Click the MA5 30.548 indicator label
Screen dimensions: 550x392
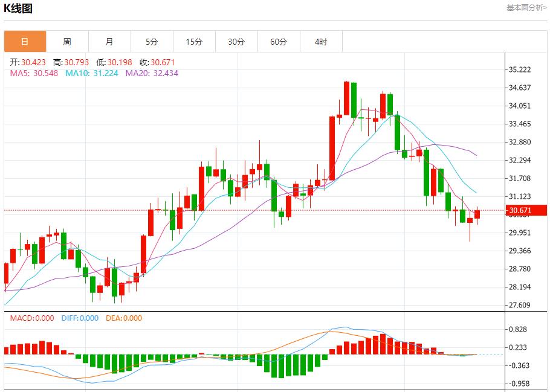point(34,73)
